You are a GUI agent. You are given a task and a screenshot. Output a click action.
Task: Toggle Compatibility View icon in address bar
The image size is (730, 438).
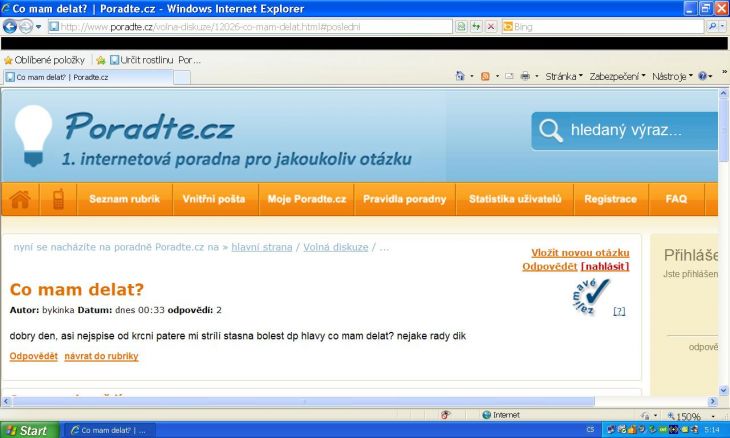point(461,27)
